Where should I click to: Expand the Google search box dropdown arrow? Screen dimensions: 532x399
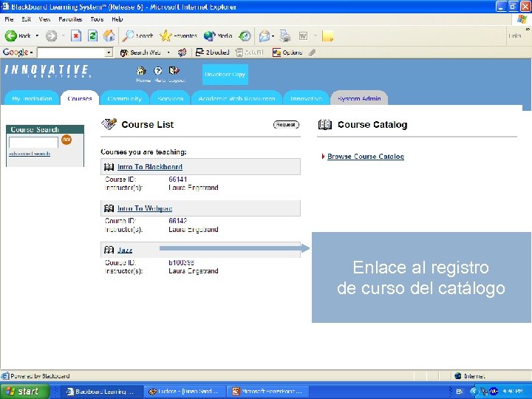click(109, 52)
